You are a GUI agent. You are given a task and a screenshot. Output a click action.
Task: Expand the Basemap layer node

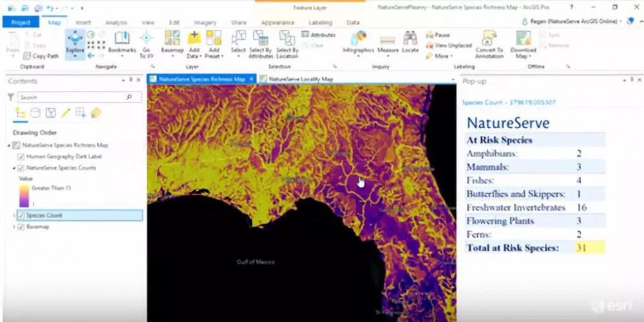coord(14,227)
